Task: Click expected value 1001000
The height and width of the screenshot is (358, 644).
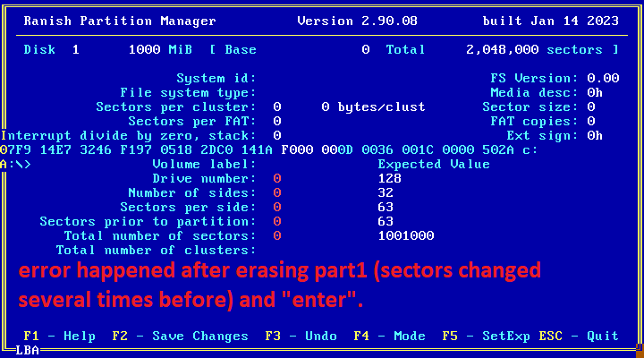Action: [x=406, y=236]
